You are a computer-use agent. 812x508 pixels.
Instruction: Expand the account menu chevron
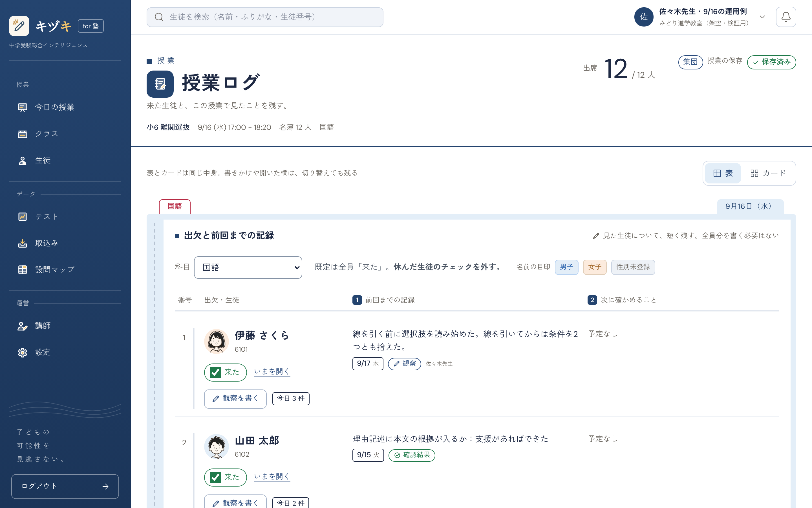click(762, 17)
